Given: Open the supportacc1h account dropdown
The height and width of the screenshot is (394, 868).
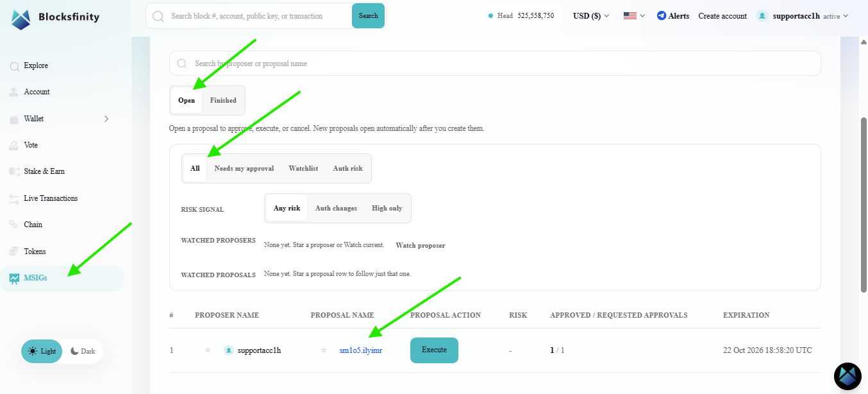Looking at the screenshot, I should [x=802, y=16].
